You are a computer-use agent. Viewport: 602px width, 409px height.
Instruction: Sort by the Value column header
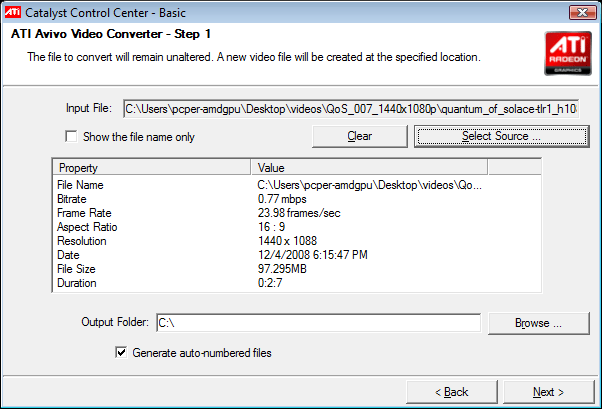pos(369,167)
